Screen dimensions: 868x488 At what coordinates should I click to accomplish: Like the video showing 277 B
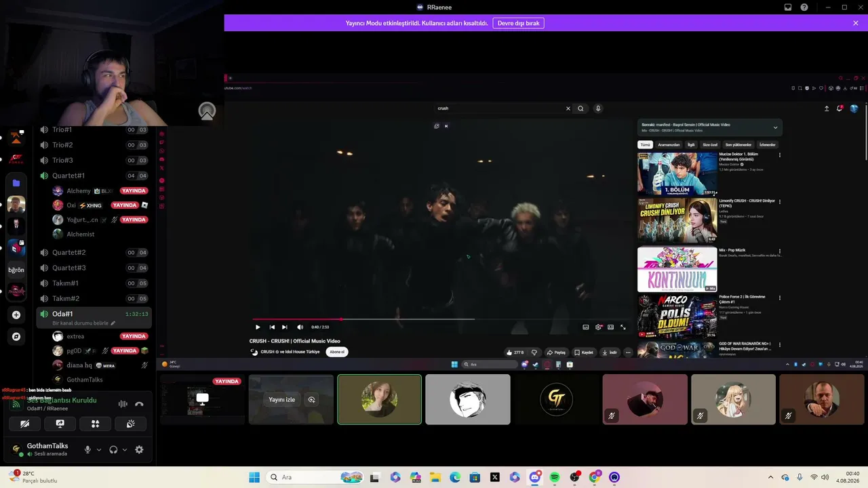click(x=515, y=352)
